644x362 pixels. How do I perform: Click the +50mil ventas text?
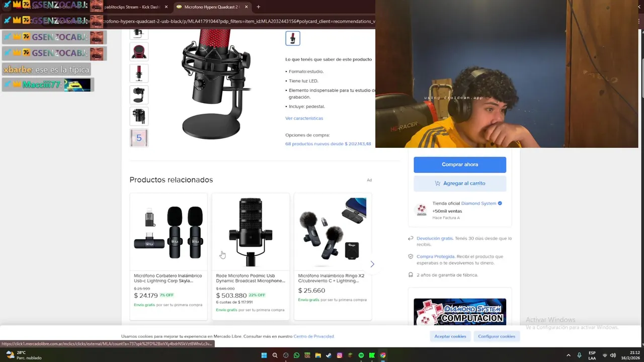(447, 211)
